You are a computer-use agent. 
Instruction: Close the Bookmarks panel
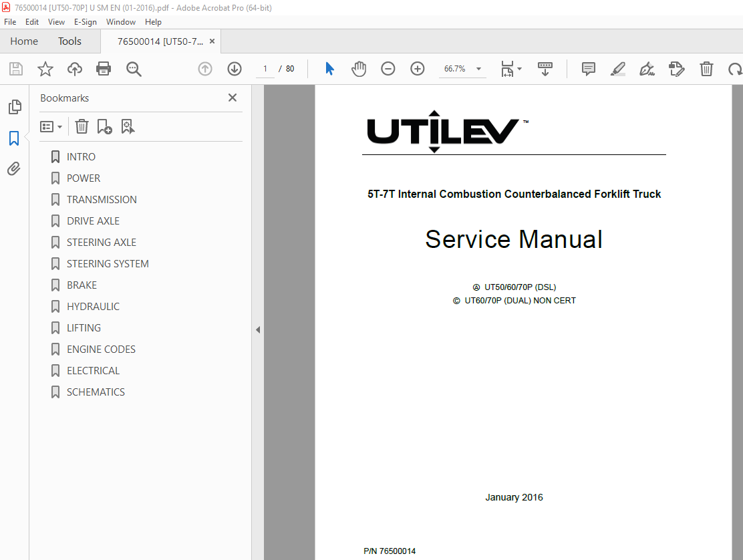(233, 98)
